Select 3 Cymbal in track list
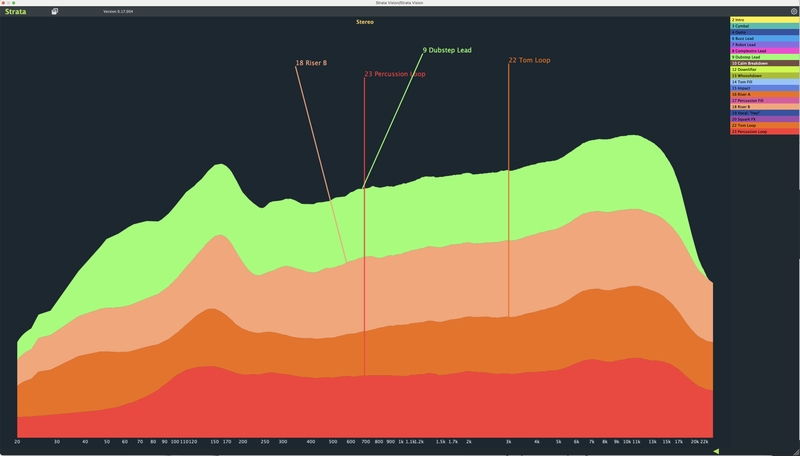This screenshot has height=456, width=800. (763, 26)
